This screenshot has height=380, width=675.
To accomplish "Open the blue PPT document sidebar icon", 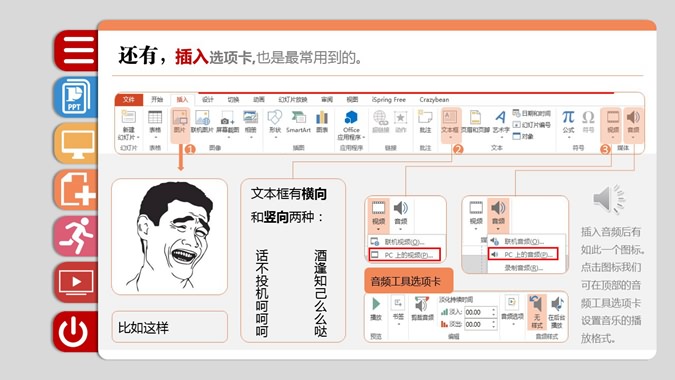I will click(77, 97).
